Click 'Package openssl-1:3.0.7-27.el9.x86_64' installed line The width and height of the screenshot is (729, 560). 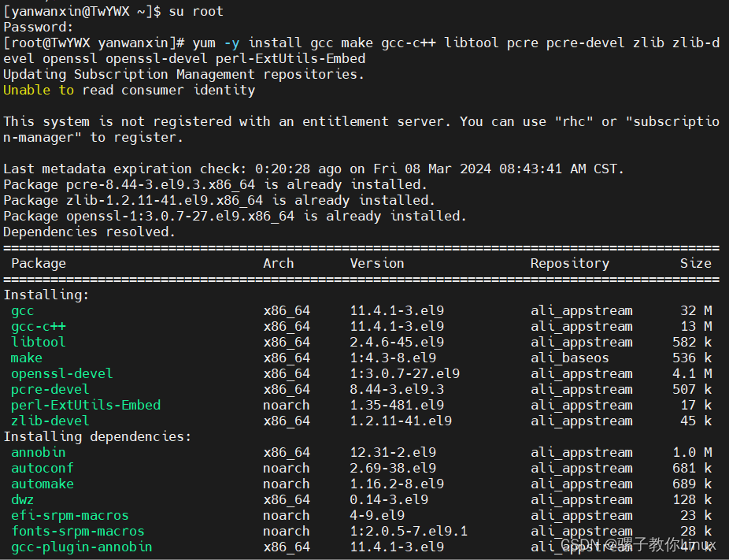pyautogui.click(x=235, y=217)
